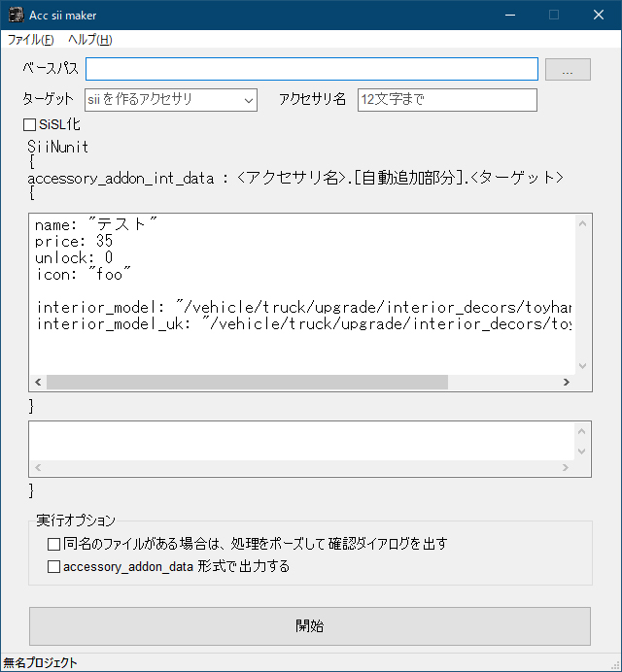Viewport: 622px width, 672px height.
Task: Enable the SiSL化 checkbox
Action: pos(29,124)
